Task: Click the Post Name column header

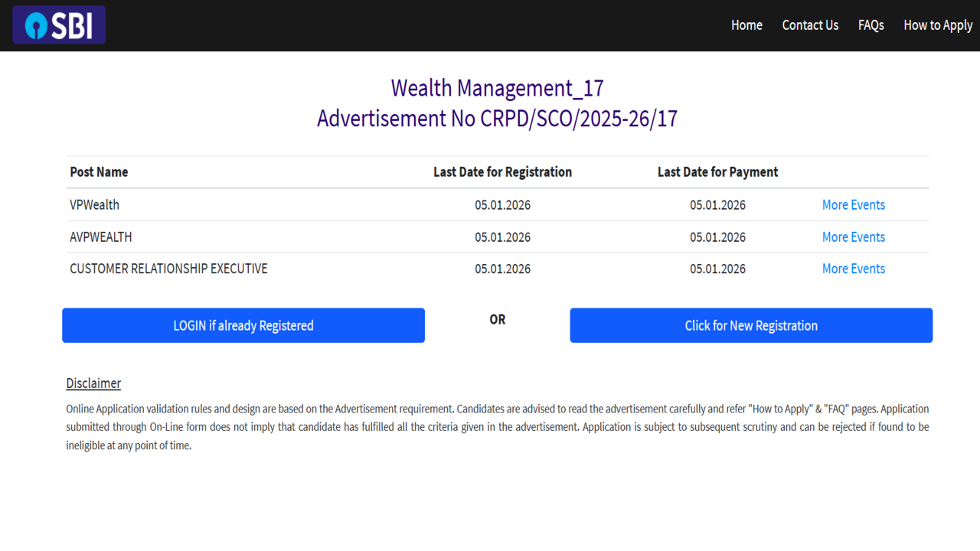Action: (99, 172)
